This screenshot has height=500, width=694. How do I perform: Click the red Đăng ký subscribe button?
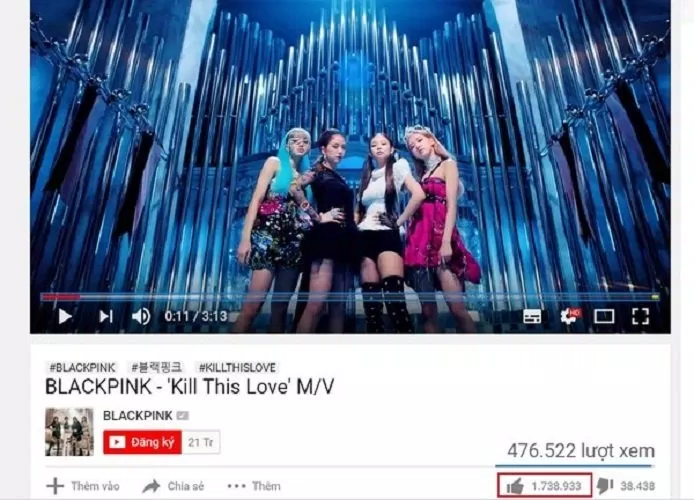coord(143,442)
